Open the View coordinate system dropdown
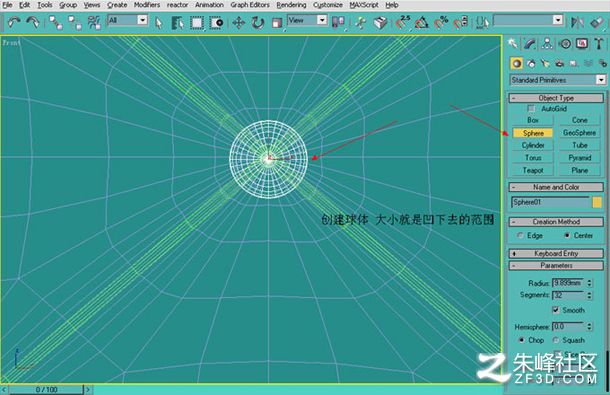This screenshot has width=610, height=395. [x=307, y=20]
